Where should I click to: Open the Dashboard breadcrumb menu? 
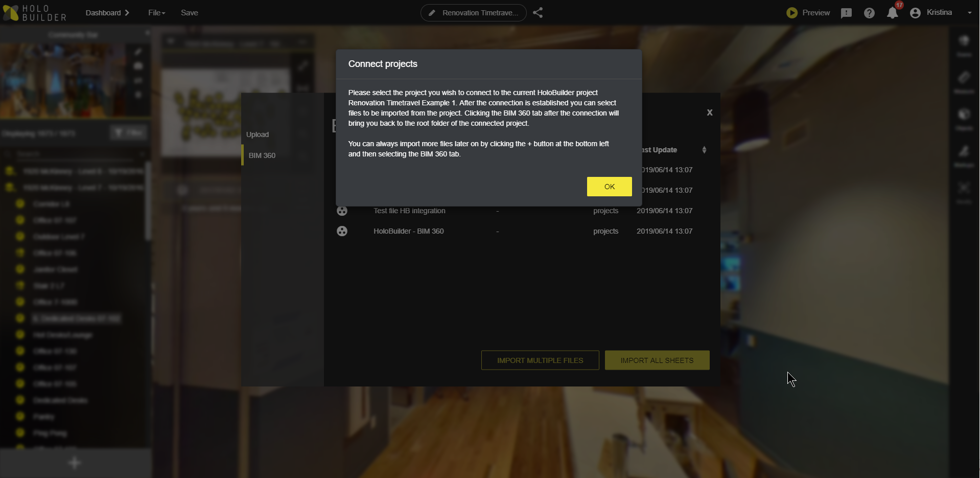107,13
